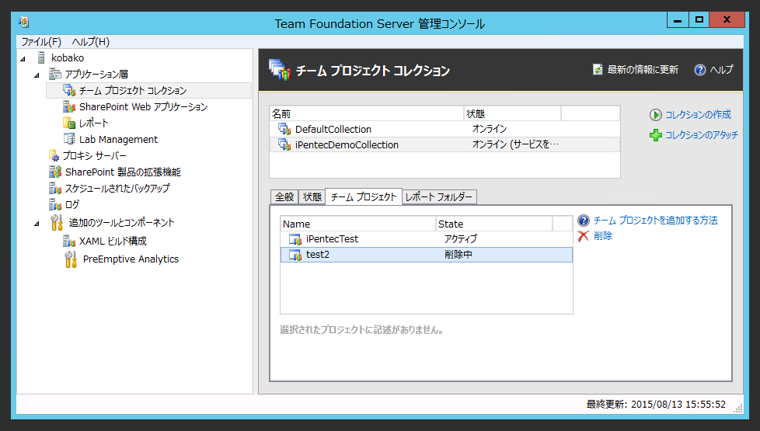Viewport: 760px width, 431px height.
Task: Click the チーム プロジェクトを追加する方法 help icon
Action: [583, 221]
